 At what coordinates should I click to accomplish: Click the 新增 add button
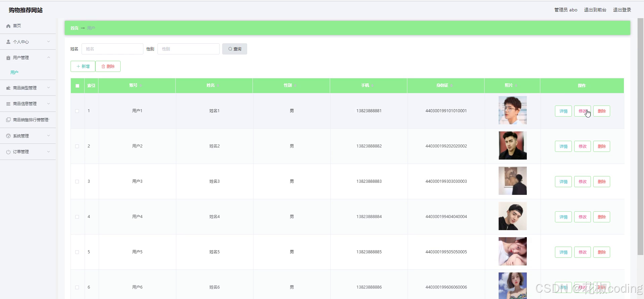pos(83,67)
